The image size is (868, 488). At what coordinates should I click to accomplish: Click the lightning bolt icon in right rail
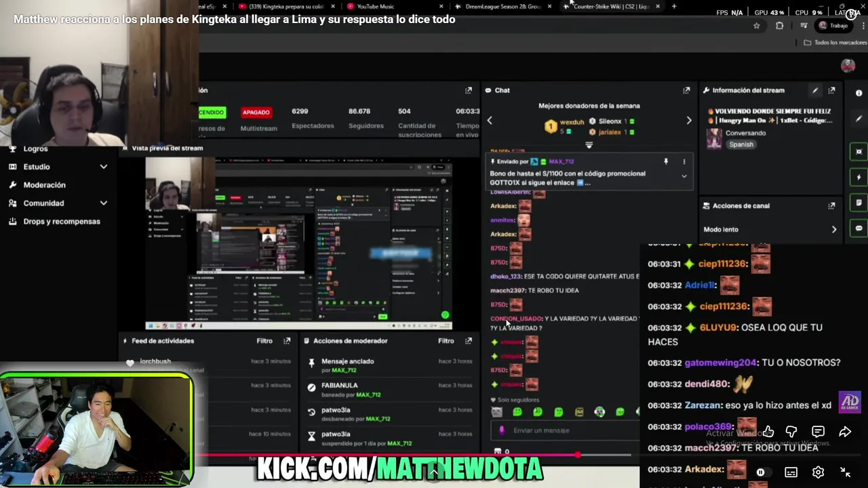click(859, 177)
